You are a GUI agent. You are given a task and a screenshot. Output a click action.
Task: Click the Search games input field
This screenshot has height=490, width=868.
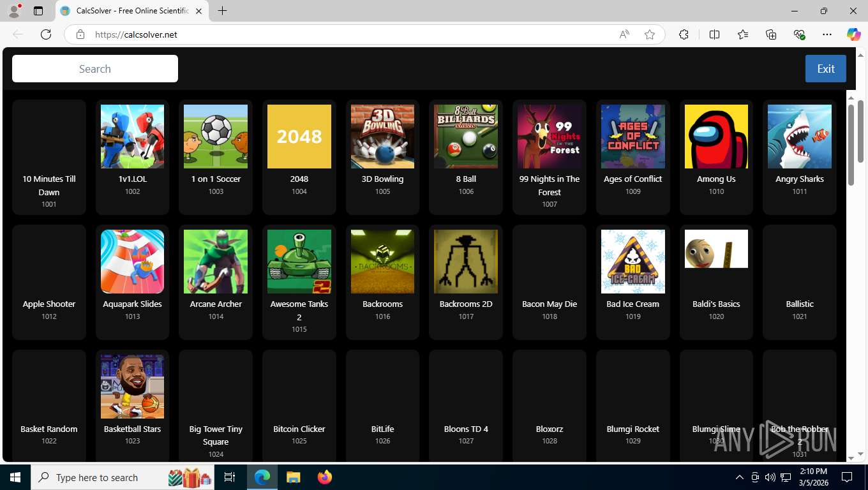click(x=95, y=69)
